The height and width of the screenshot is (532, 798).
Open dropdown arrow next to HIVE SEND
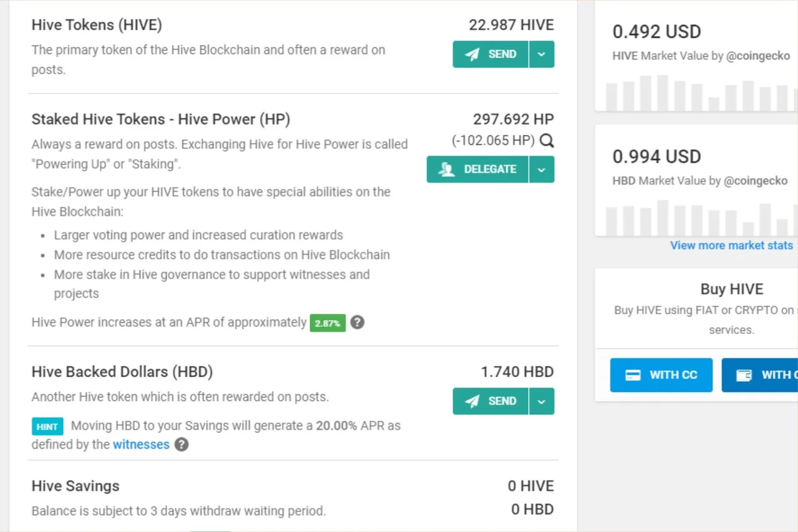[542, 54]
